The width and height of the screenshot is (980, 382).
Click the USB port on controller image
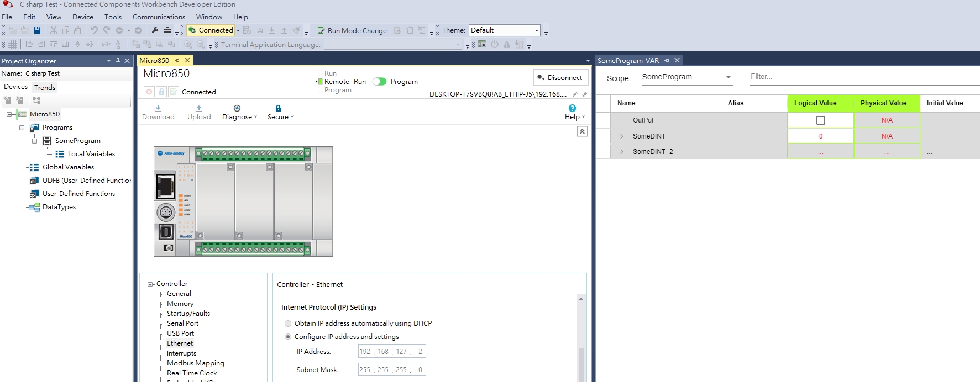[166, 232]
